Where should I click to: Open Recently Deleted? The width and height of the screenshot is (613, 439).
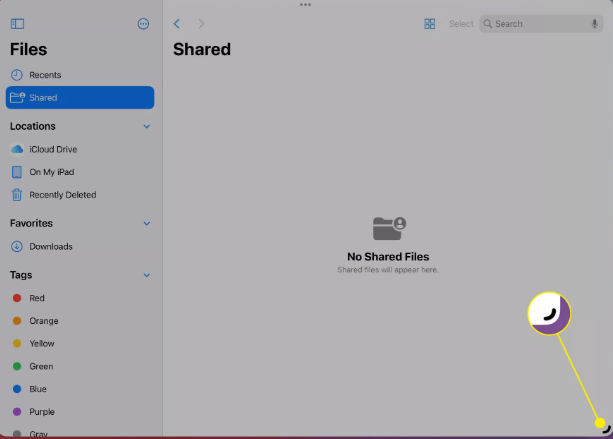(80, 195)
